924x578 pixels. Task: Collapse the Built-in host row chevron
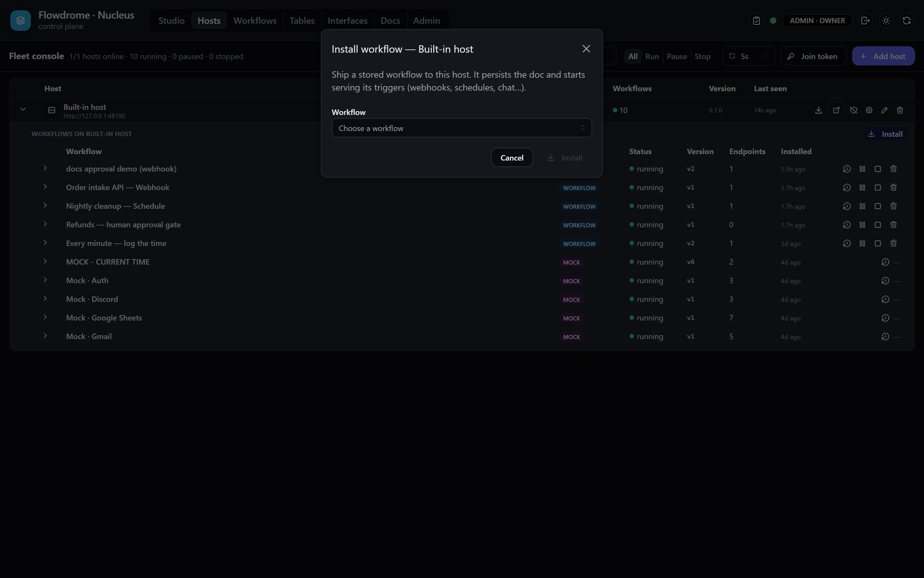tap(23, 109)
